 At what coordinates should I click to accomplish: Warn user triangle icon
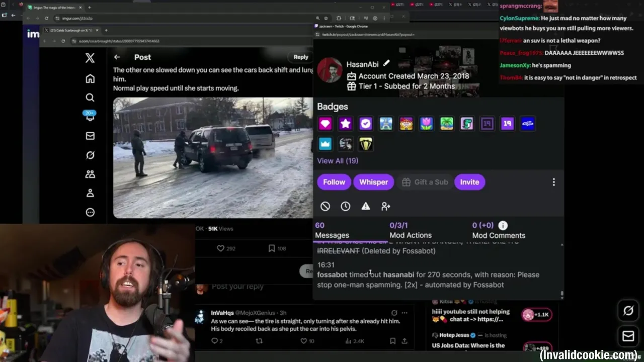(366, 206)
